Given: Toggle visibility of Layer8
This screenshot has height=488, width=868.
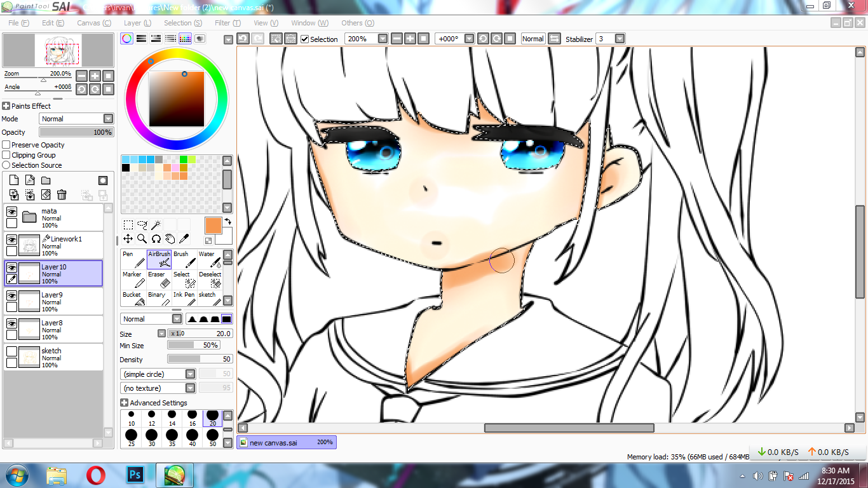Looking at the screenshot, I should click(11, 323).
